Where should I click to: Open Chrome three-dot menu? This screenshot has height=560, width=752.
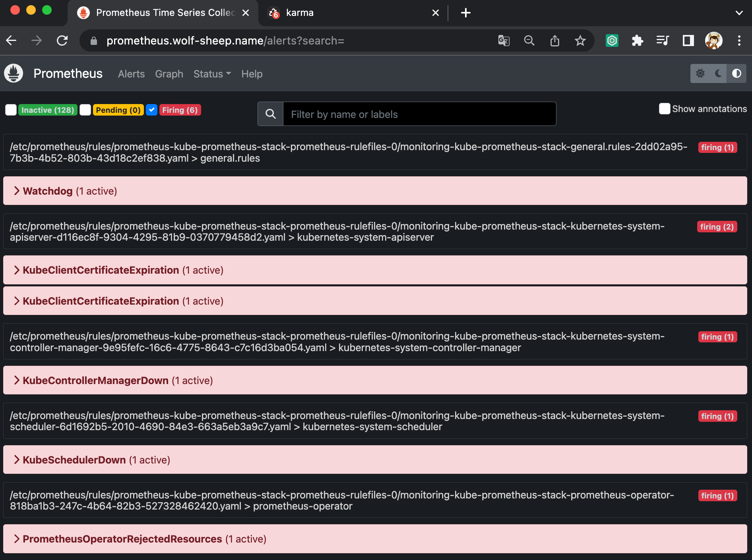tap(739, 41)
